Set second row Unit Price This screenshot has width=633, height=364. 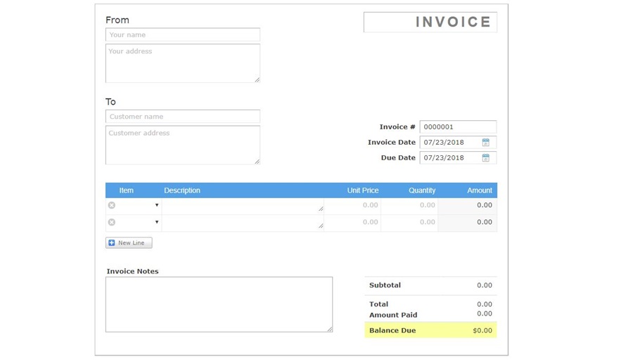(x=352, y=222)
